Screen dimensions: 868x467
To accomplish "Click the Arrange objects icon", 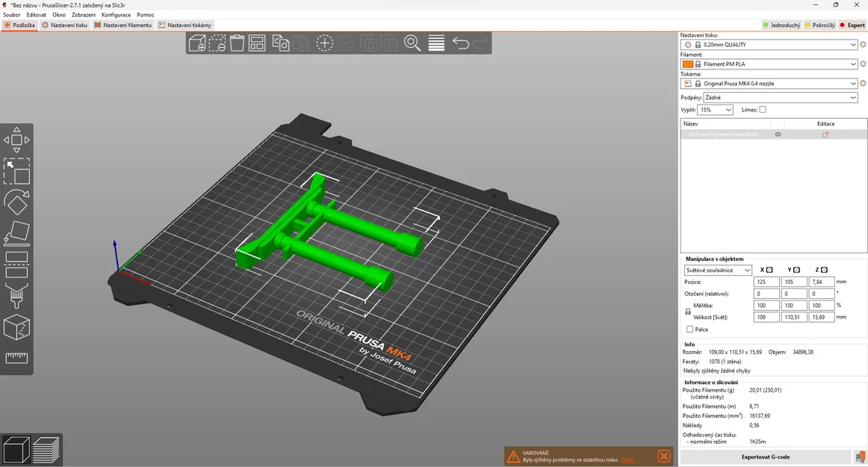I will click(257, 43).
